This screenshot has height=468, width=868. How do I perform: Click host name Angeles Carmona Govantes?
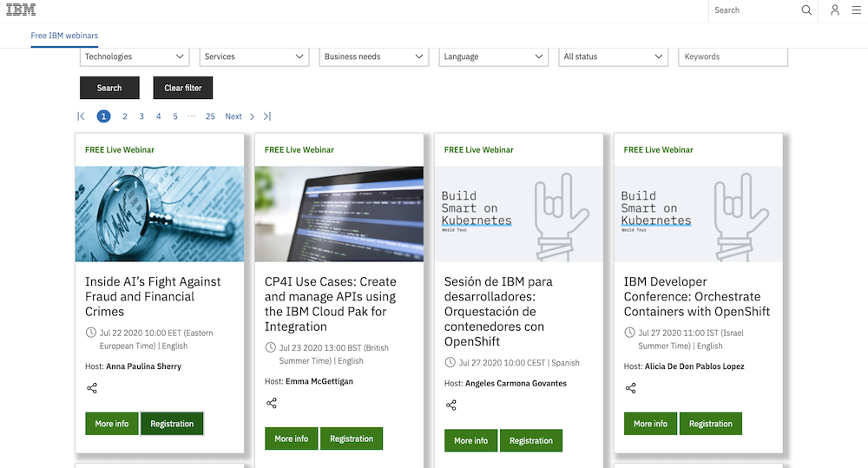516,383
